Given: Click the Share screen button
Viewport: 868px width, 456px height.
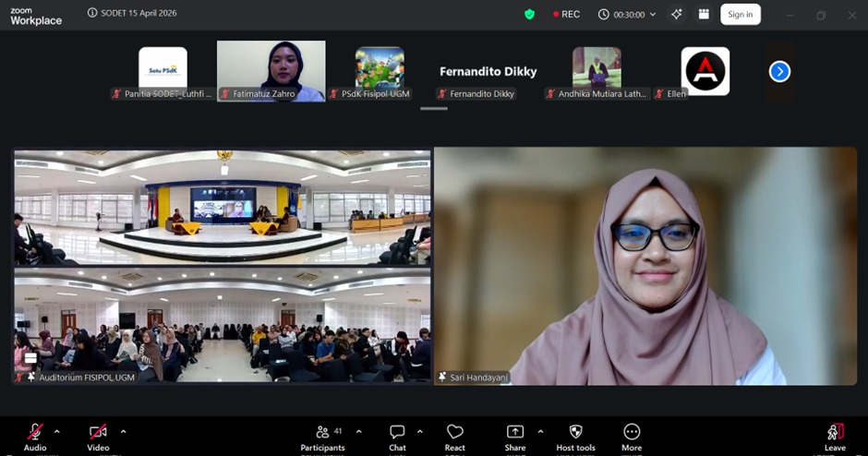Looking at the screenshot, I should tap(515, 434).
